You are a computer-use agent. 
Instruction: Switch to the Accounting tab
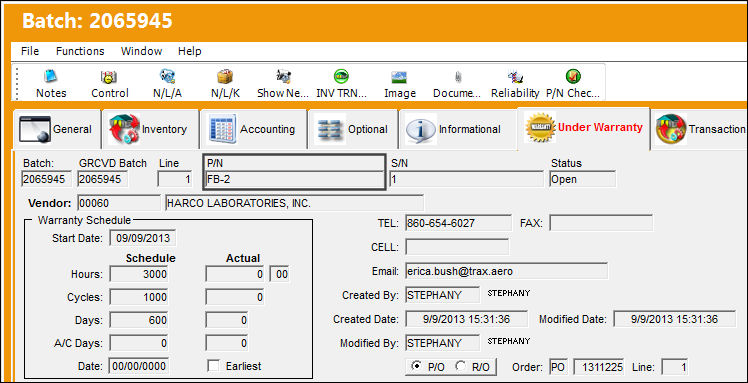[253, 129]
